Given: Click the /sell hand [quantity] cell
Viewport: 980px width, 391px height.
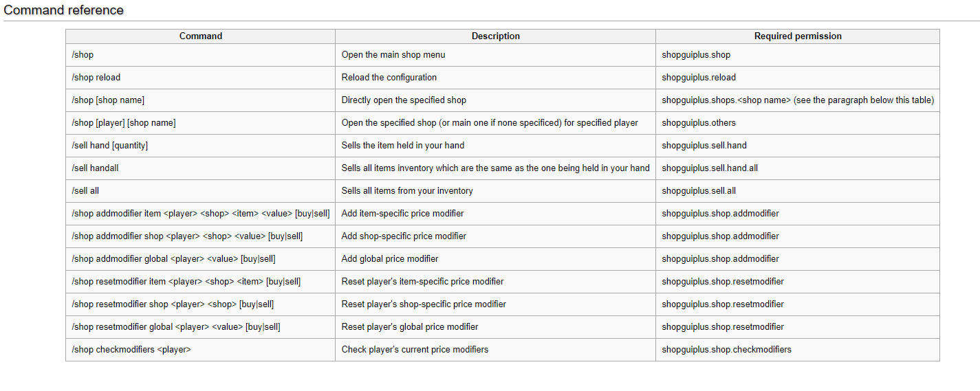Looking at the screenshot, I should pos(201,146).
